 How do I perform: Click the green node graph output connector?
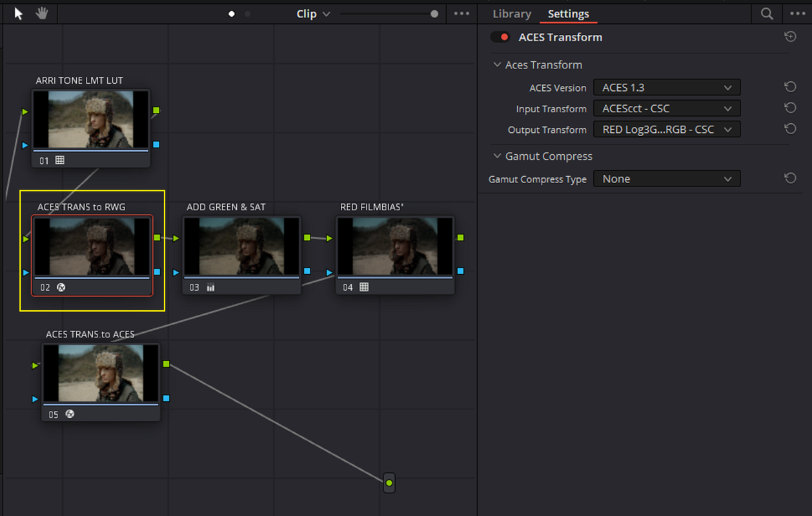pyautogui.click(x=389, y=482)
